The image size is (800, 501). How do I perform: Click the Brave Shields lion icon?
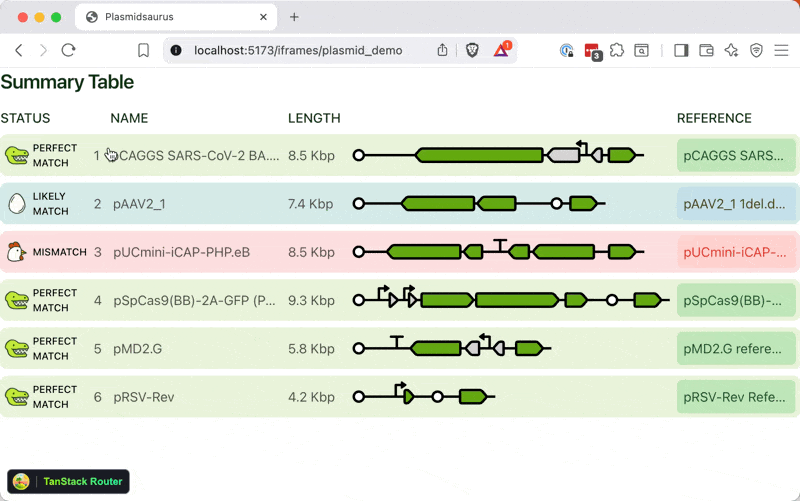(x=473, y=50)
